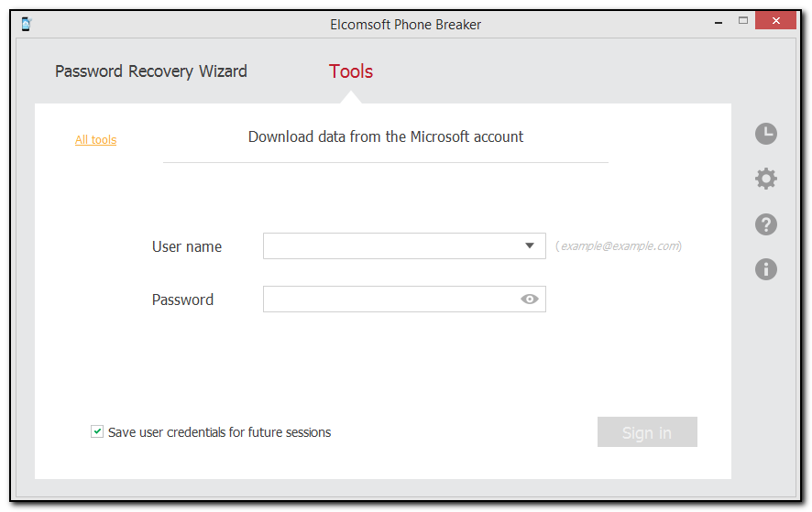
Task: Toggle Save user credentials for future sessions
Action: pyautogui.click(x=97, y=431)
